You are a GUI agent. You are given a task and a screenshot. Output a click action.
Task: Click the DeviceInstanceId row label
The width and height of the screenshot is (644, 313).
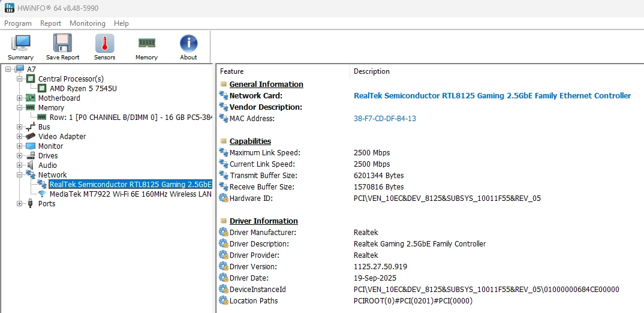[x=257, y=289]
